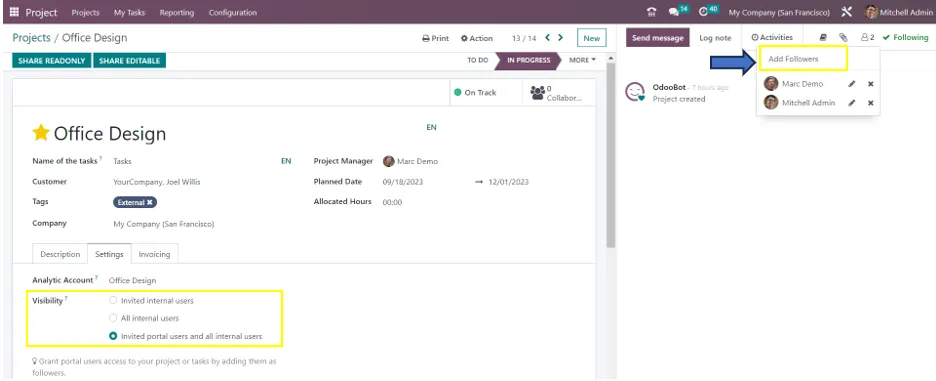
Task: Open the followers person icon showing 2
Action: pyautogui.click(x=867, y=38)
